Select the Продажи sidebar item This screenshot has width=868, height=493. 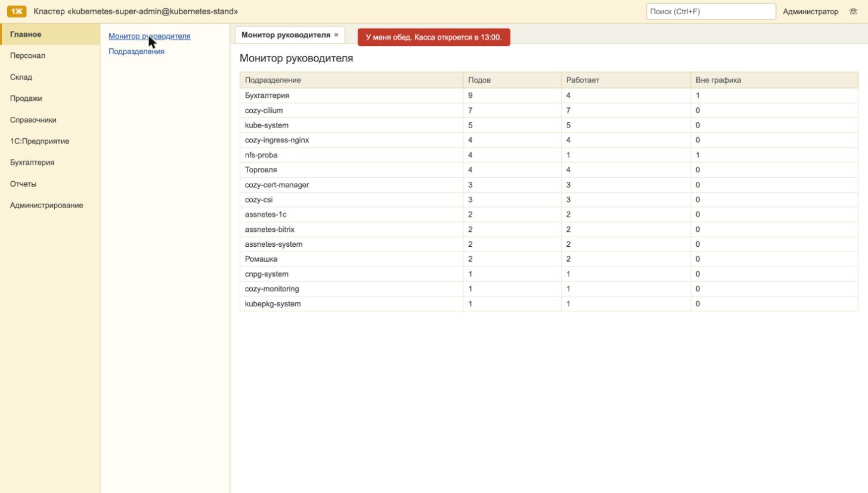click(50, 98)
